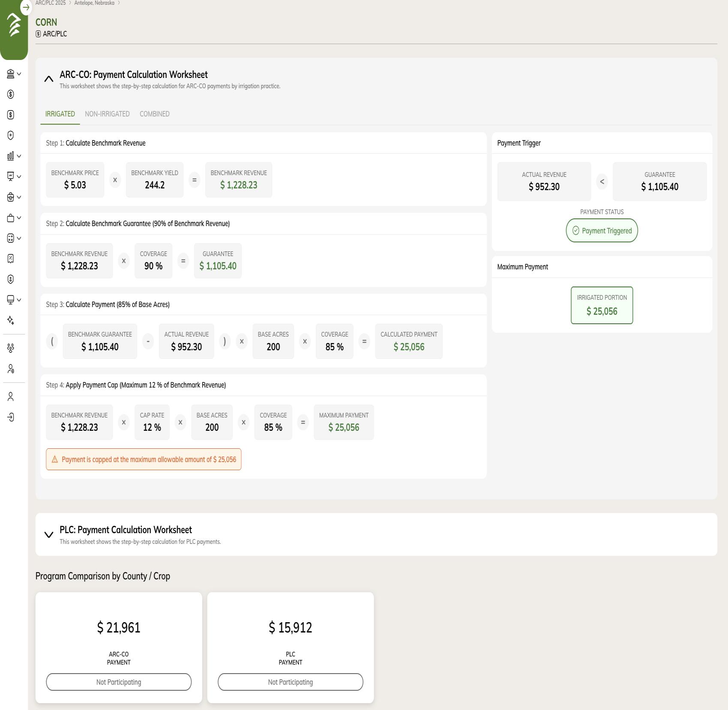This screenshot has height=710, width=728.
Task: Expand the PLC Payment Calculation Worksheet
Action: (49, 534)
